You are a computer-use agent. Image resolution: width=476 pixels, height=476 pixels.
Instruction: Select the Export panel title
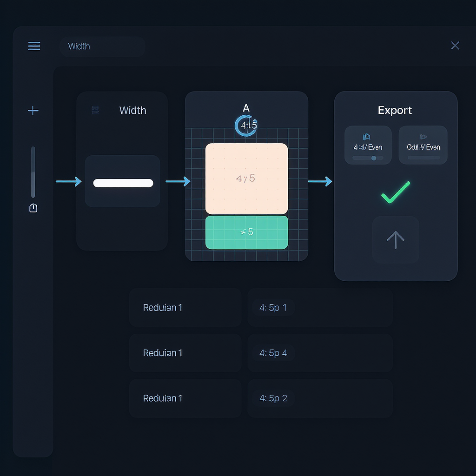pos(395,110)
